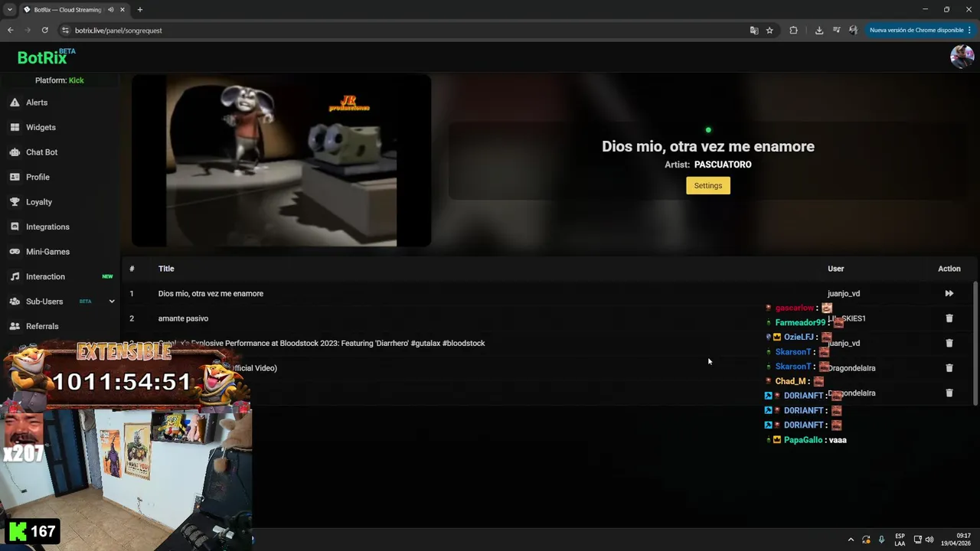Delete the 'amante pasivo' song request
This screenshot has width=980, height=551.
949,318
